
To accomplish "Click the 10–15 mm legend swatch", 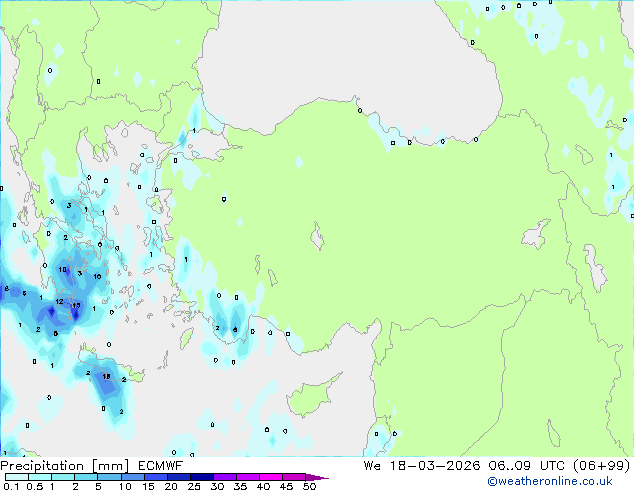I will point(132,477).
